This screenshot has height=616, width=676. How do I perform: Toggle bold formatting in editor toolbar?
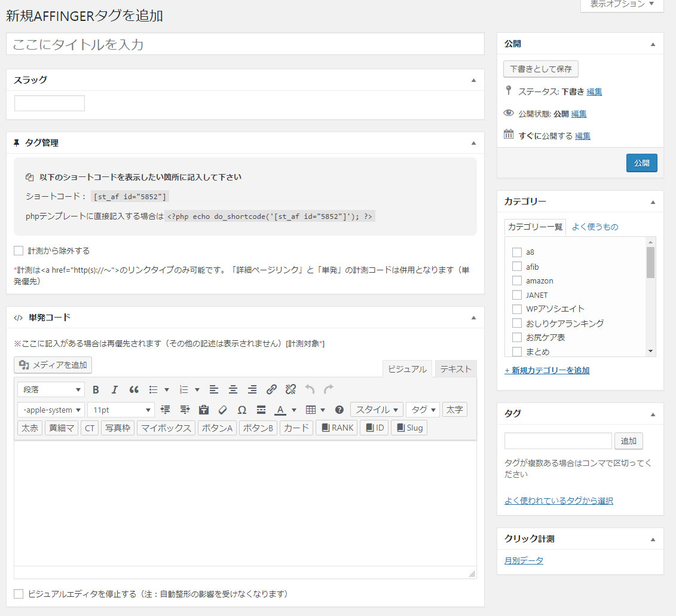(96, 389)
